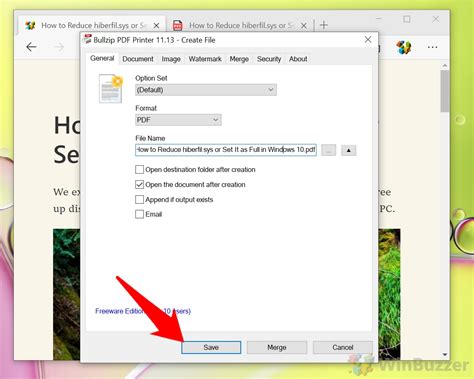Viewport: 474px width, 379px height.
Task: Select the General tab
Action: click(x=102, y=58)
